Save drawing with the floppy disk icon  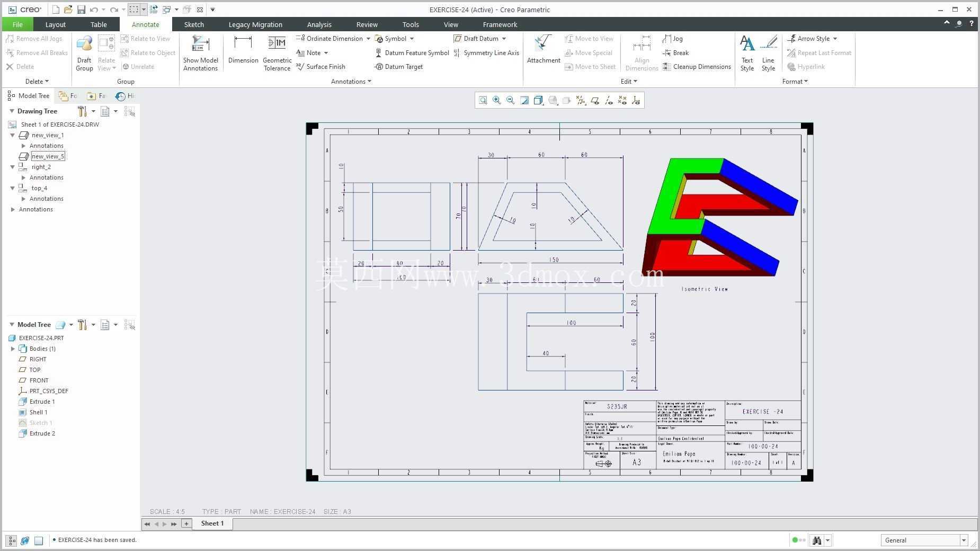coord(81,10)
